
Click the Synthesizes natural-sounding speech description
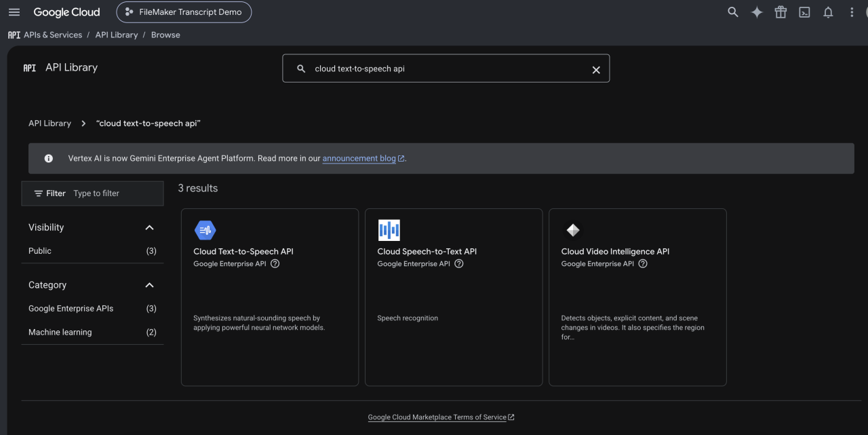pyautogui.click(x=259, y=323)
